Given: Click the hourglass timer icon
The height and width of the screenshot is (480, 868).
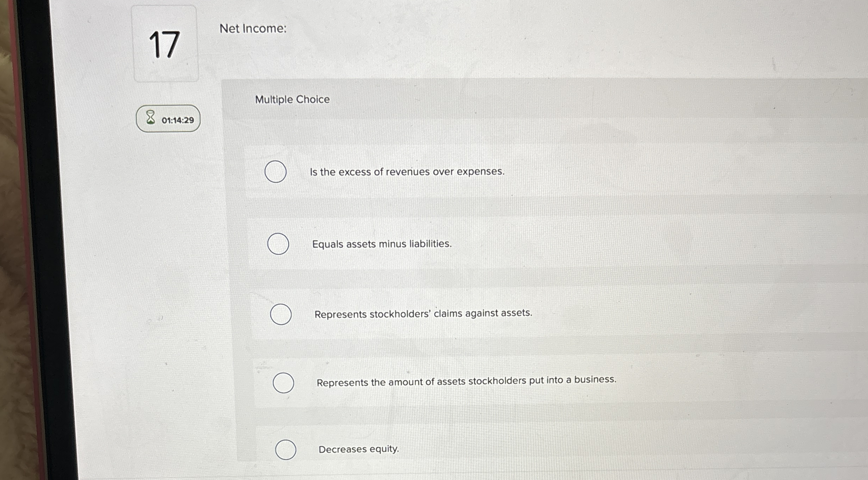Looking at the screenshot, I should point(150,118).
